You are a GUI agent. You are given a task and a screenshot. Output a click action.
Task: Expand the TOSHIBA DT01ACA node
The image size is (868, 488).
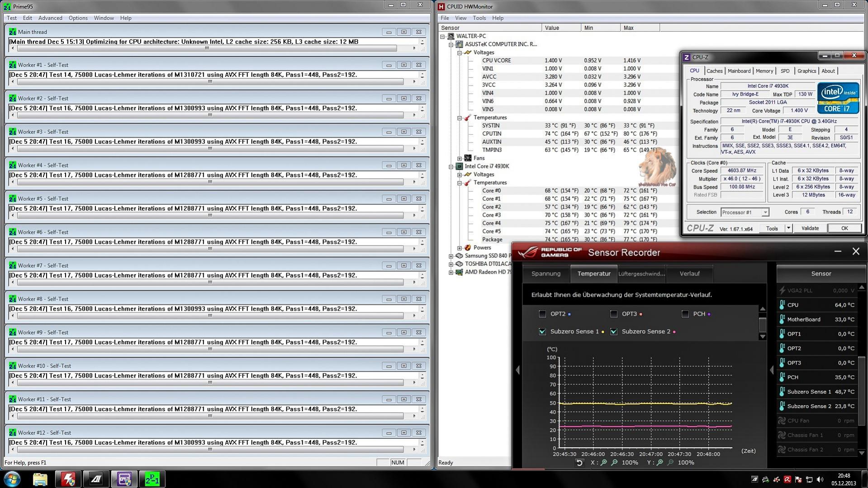(x=451, y=264)
